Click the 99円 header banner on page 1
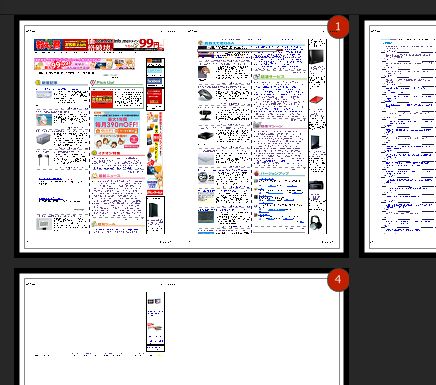The height and width of the screenshot is (385, 436). (99, 45)
